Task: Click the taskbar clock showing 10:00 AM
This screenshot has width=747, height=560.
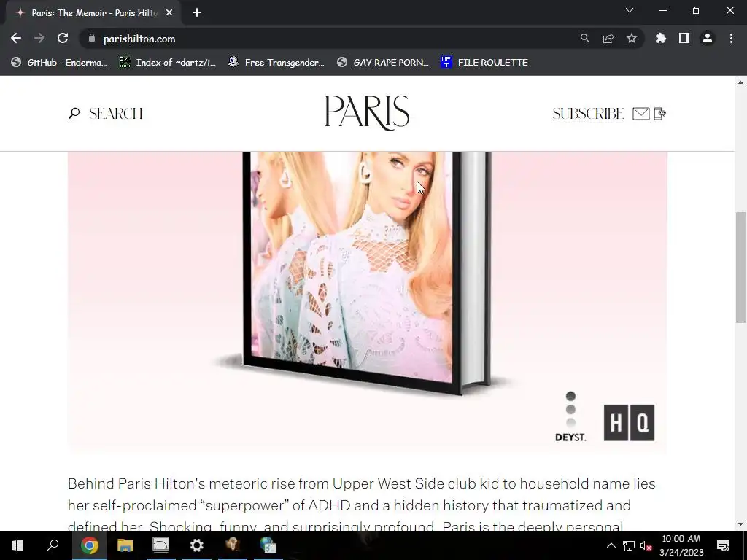Action: (681, 545)
